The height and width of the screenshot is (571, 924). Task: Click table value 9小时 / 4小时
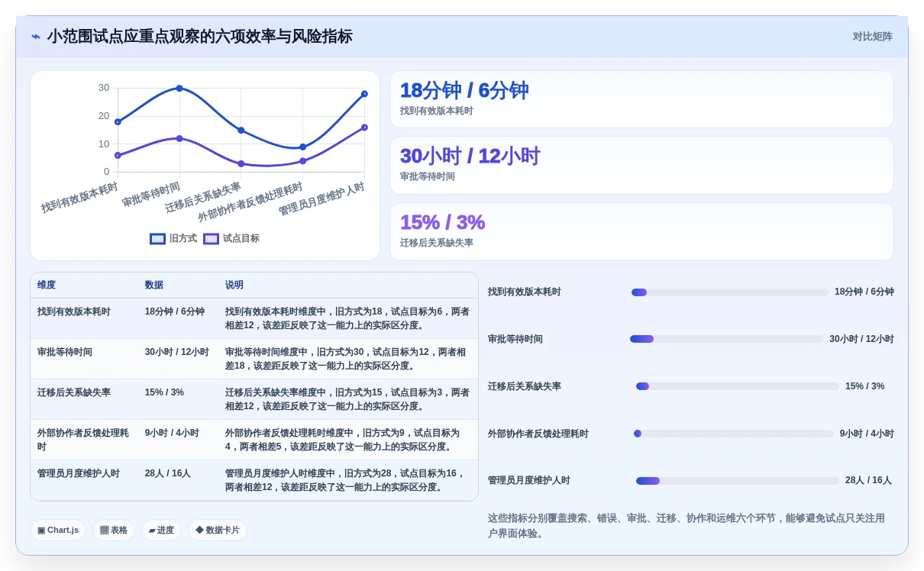(x=172, y=433)
